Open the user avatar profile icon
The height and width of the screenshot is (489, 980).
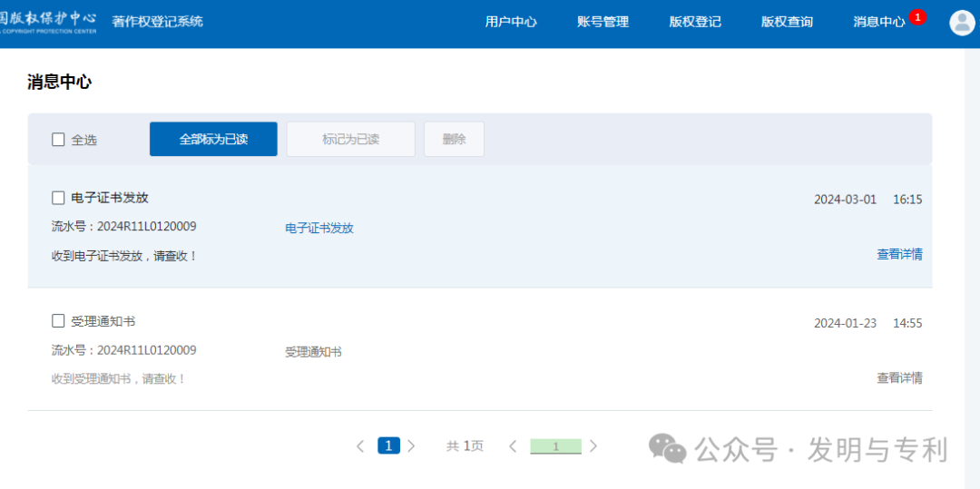962,23
